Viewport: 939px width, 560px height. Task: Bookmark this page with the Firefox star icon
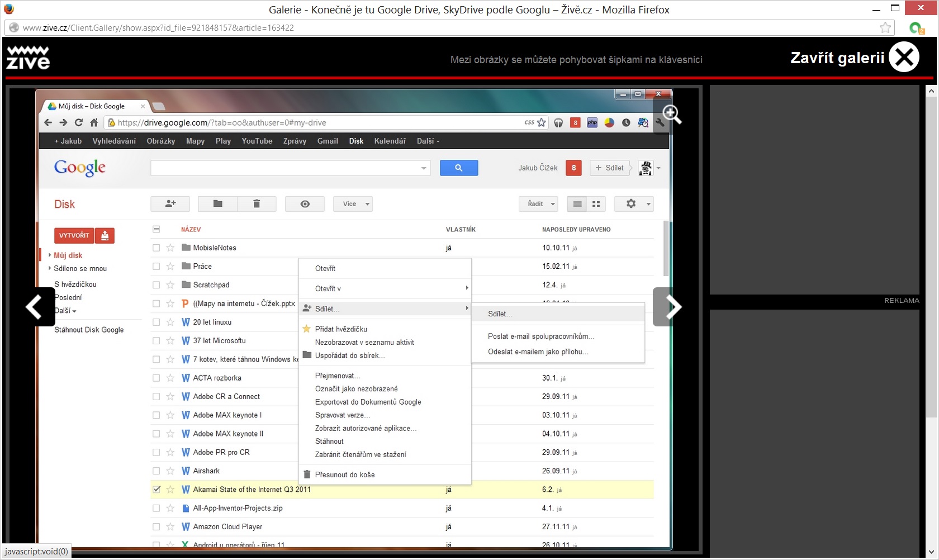coord(885,27)
